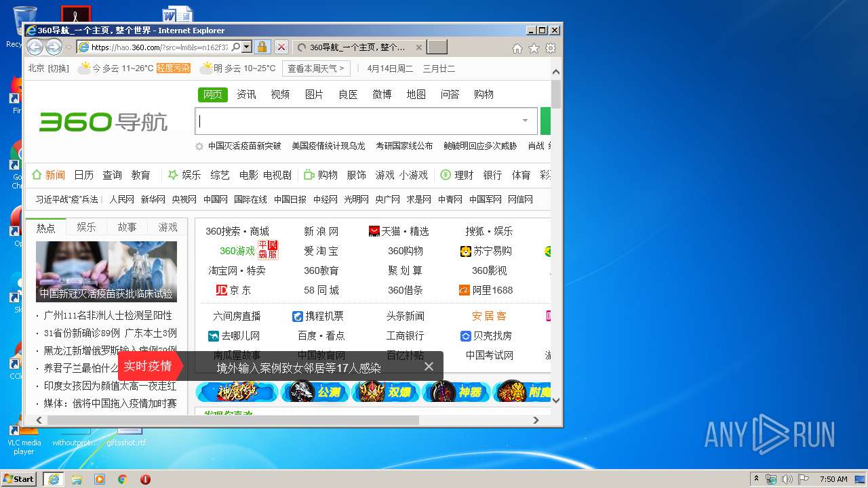Close the 实时疫情 notification banner

click(x=429, y=366)
